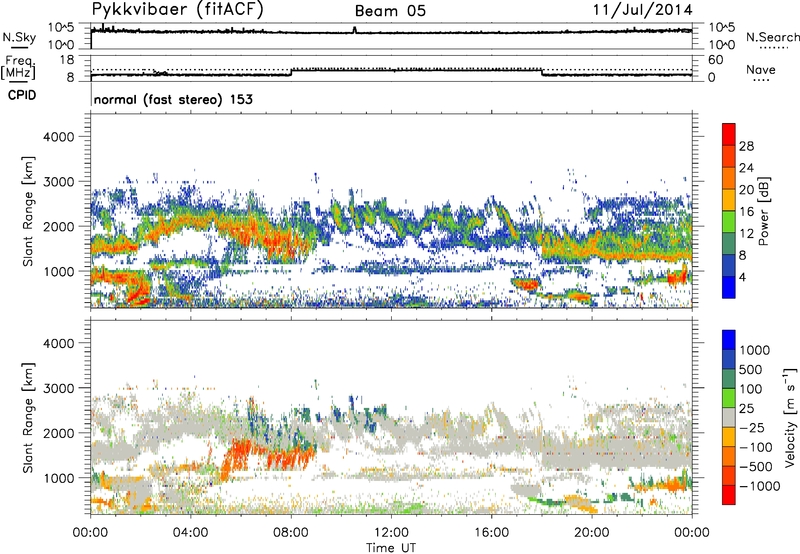Select the "16" Power colorbar value
Viewport: 800px width, 554px height.
click(x=746, y=212)
